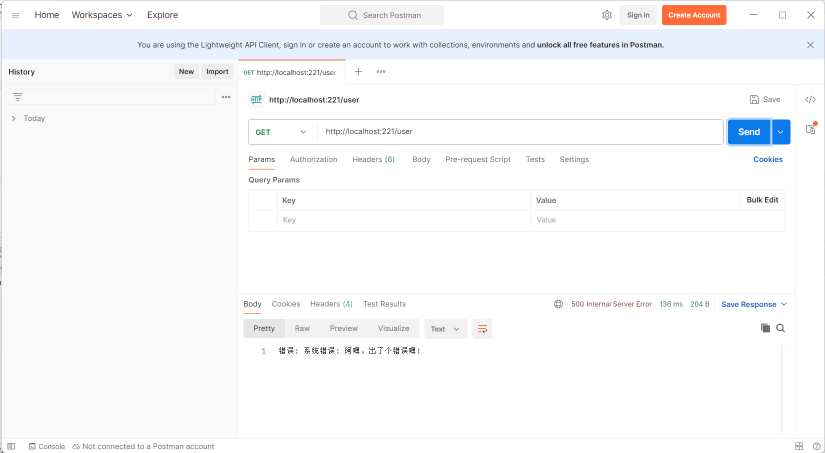This screenshot has height=453, width=825.
Task: Click the Create Account button
Action: 694,15
